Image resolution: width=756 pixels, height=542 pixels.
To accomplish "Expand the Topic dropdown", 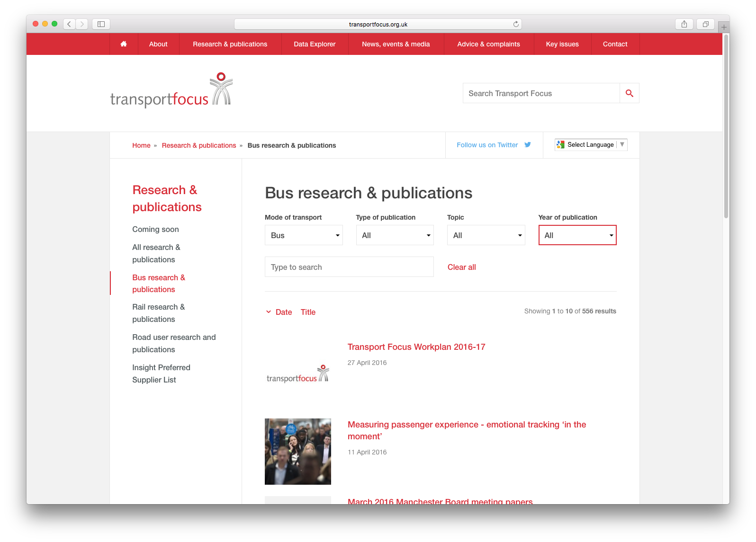I will tap(486, 235).
